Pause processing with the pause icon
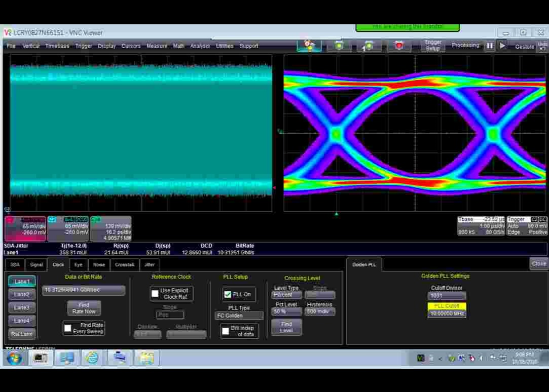549x392 pixels. tap(490, 46)
